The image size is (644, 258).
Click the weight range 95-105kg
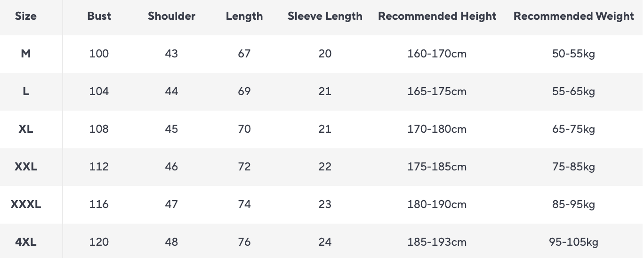573,242
